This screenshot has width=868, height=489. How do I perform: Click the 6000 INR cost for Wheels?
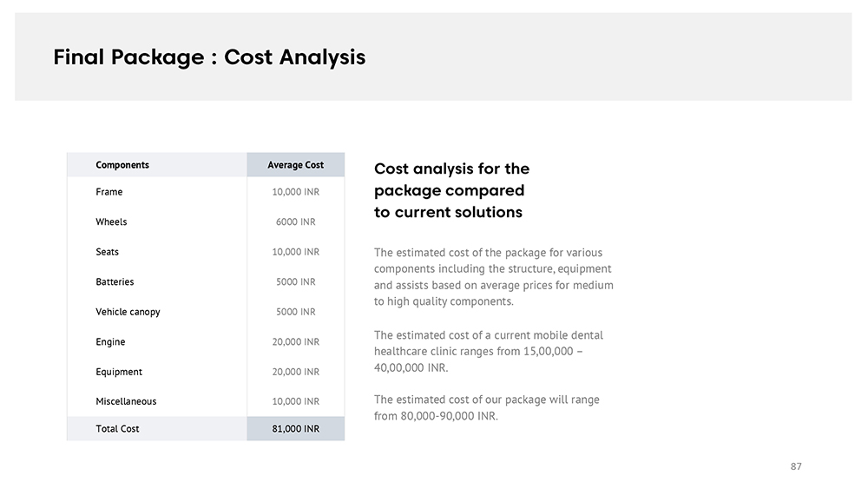[x=295, y=222]
